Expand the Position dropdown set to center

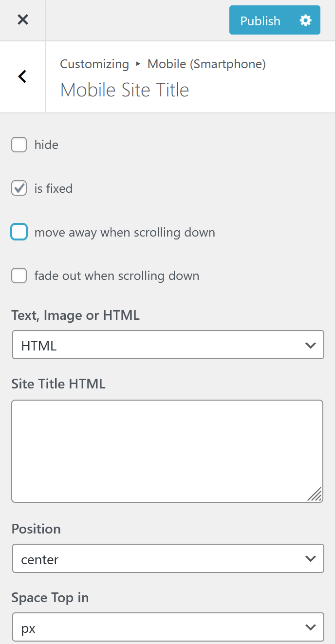(x=168, y=559)
